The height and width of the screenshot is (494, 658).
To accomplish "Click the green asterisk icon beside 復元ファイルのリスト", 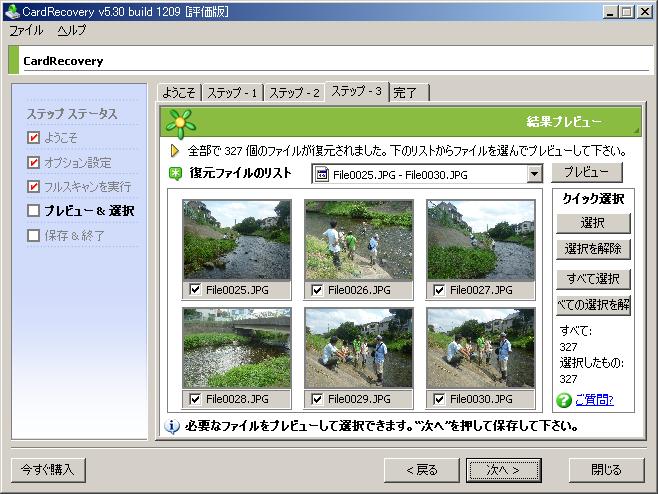I will point(175,173).
